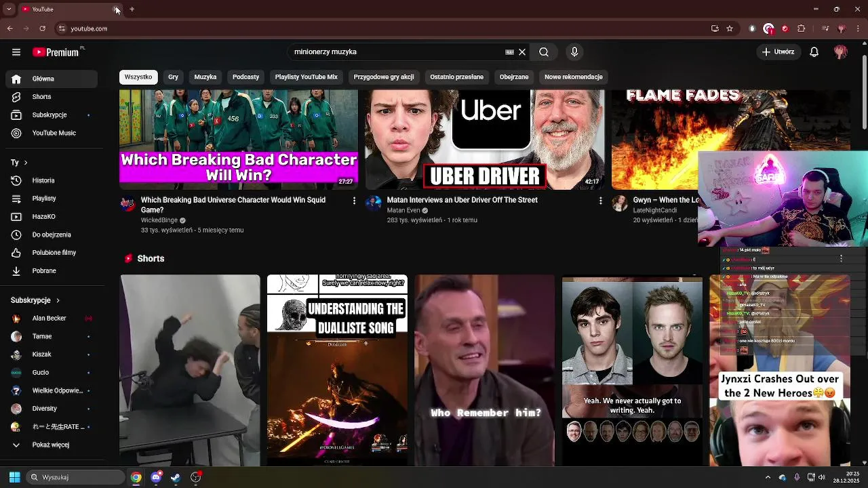The image size is (868, 488).
Task: Start voice search with the microphone icon
Action: (x=574, y=52)
